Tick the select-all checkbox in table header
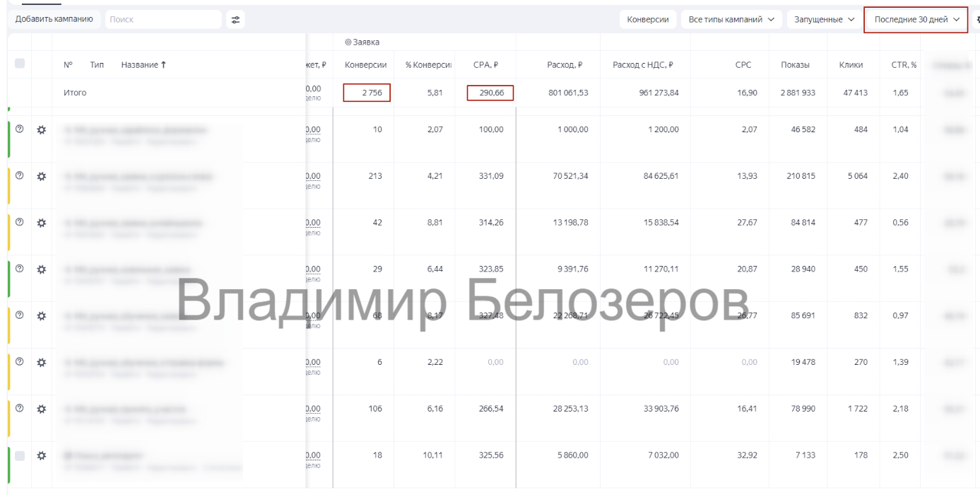The width and height of the screenshot is (980, 495). click(20, 64)
